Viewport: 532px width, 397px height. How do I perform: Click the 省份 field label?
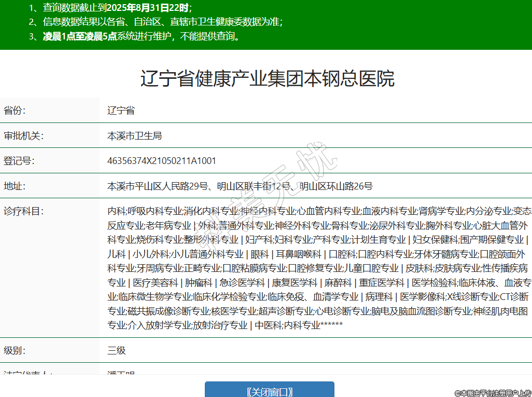click(x=15, y=111)
